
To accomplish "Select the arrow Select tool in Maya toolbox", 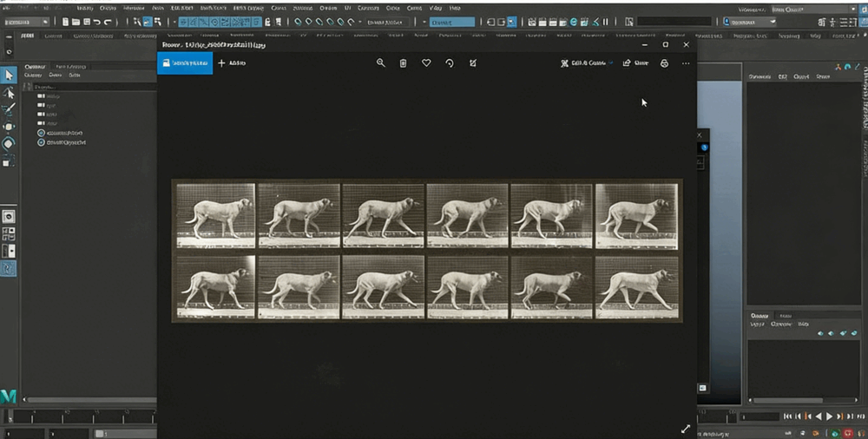I will [x=9, y=75].
